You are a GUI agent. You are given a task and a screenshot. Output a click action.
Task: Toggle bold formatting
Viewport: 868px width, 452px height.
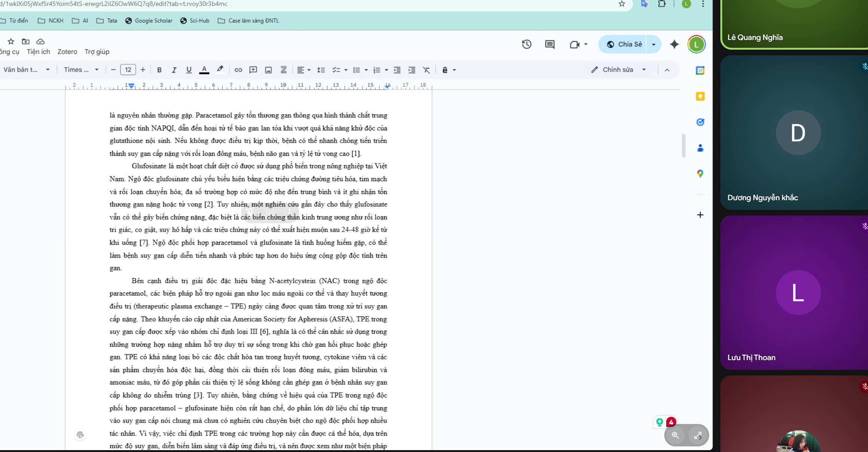pyautogui.click(x=159, y=70)
